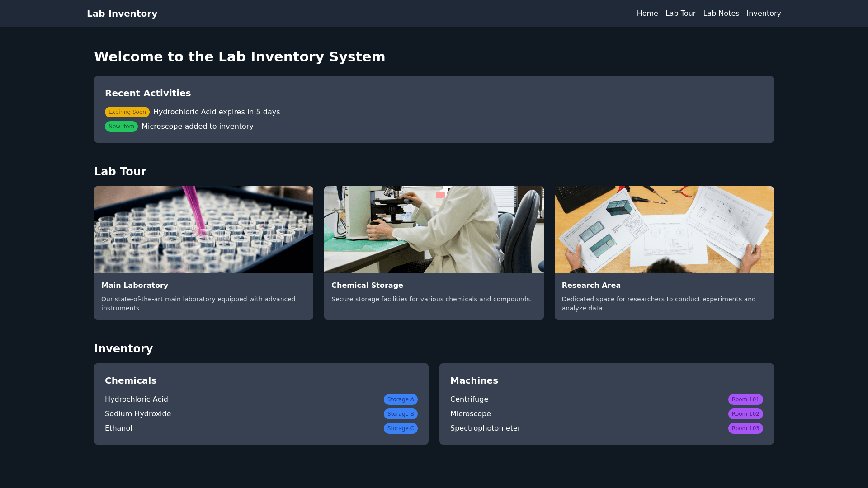
Task: Click the Storage A tag
Action: 401,399
